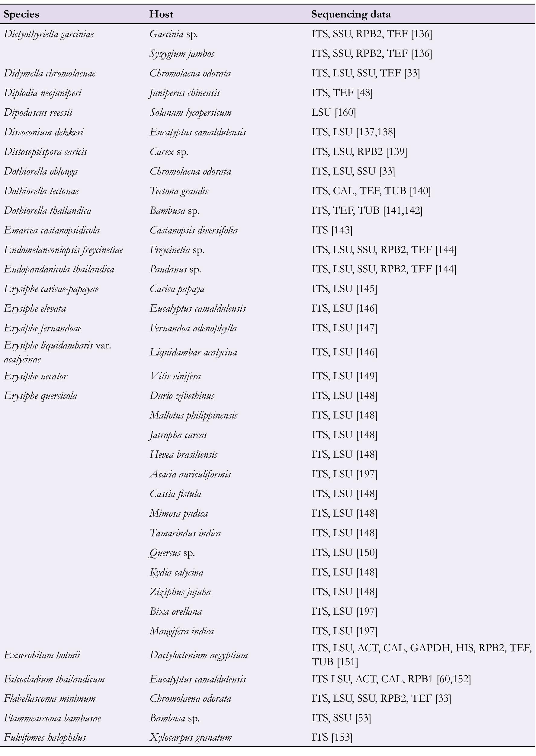Viewport: 536px width, 756px height.
Task: Open citation [197] for Acacia auriculiformis
Action: pyautogui.click(x=366, y=474)
